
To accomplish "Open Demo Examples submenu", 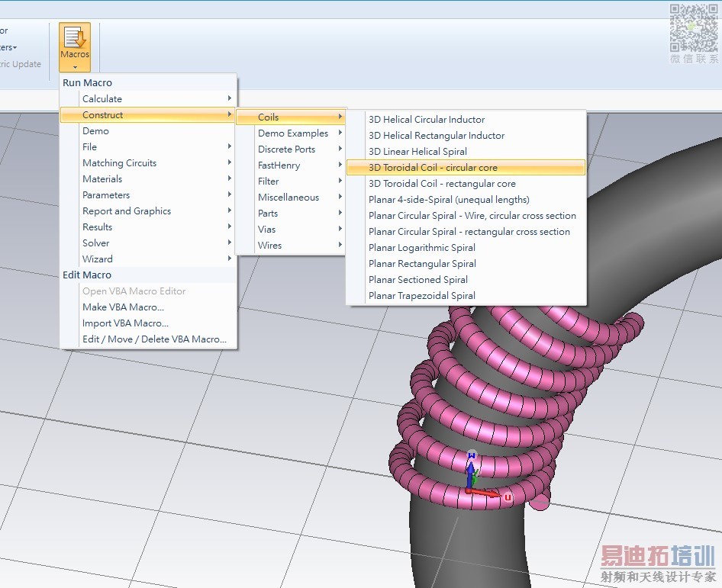I will click(290, 133).
